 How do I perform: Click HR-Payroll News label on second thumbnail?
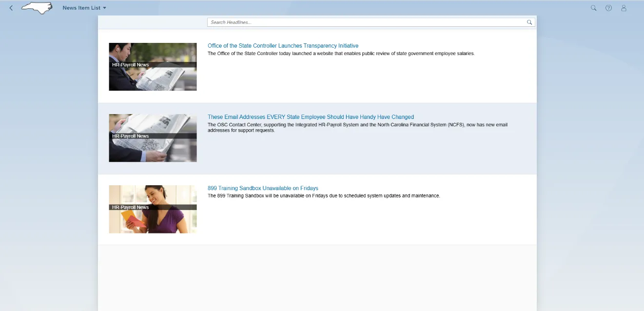(x=131, y=136)
